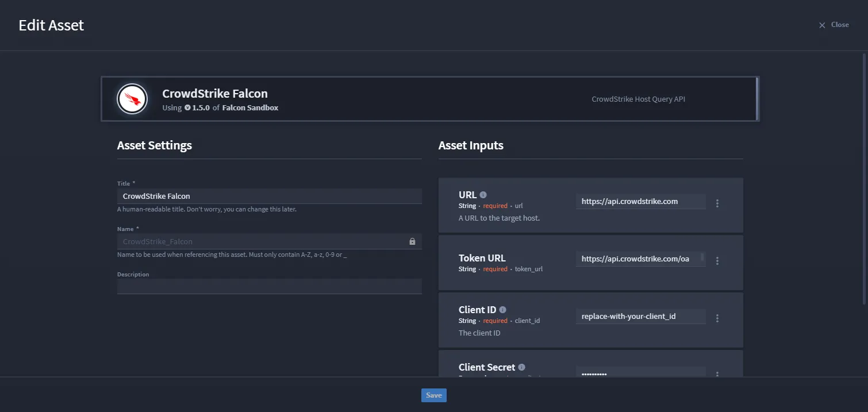Image resolution: width=868 pixels, height=412 pixels.
Task: Click the info icon next to URL
Action: [x=483, y=195]
